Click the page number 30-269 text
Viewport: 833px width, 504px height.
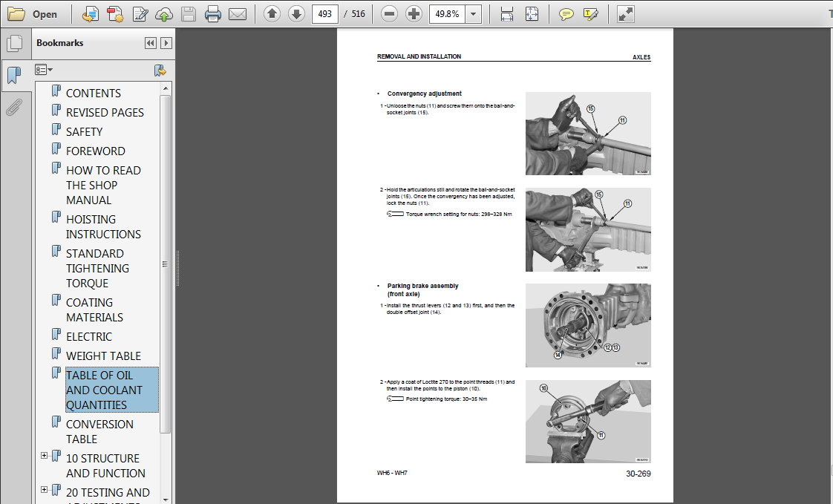click(x=638, y=474)
